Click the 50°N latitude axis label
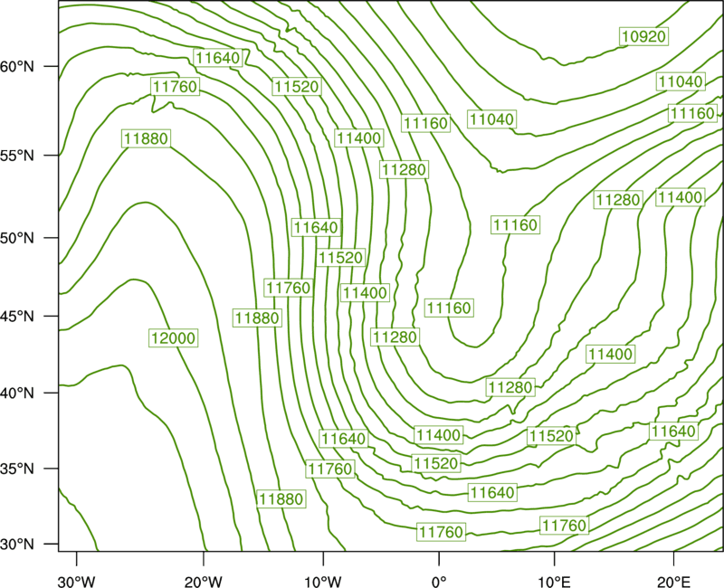The image size is (724, 588). point(17,238)
